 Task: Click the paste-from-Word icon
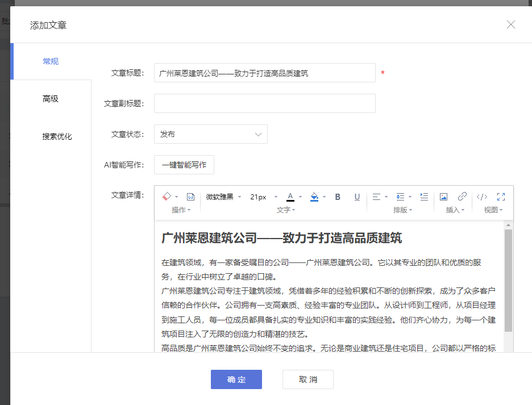(191, 197)
